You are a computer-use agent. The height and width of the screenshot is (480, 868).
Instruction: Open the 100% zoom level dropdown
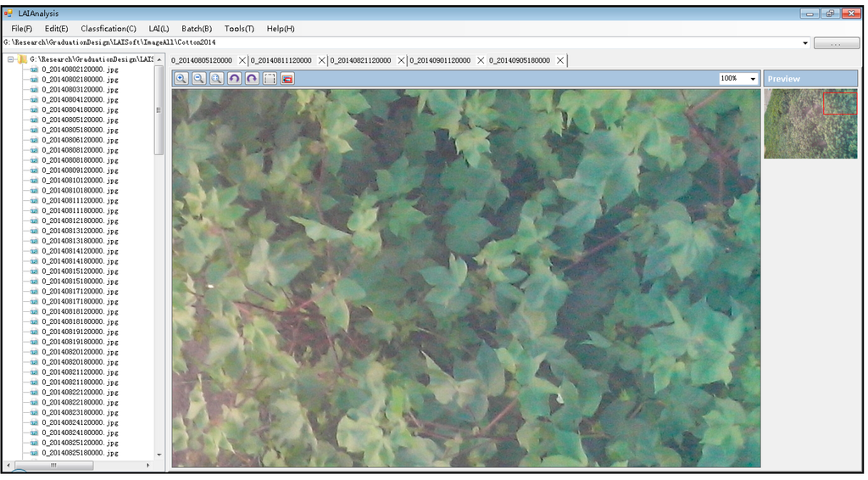[752, 79]
